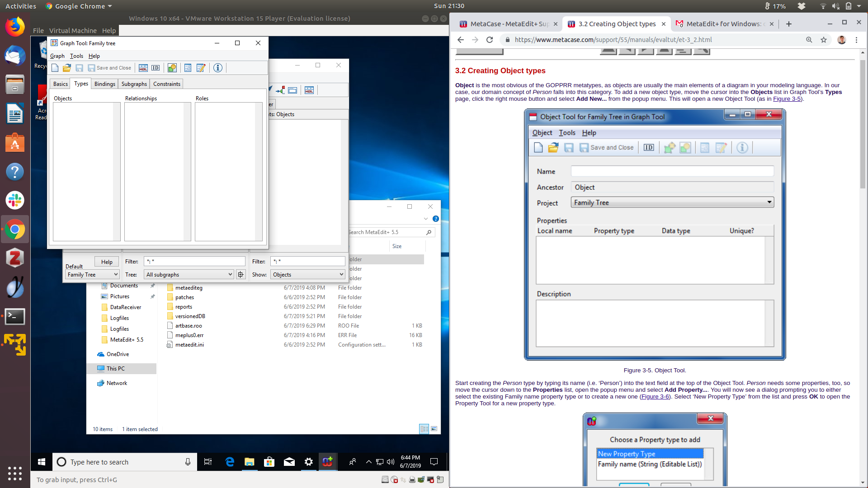Click the New graph type icon
Screen dimensions: 868x488
55,68
